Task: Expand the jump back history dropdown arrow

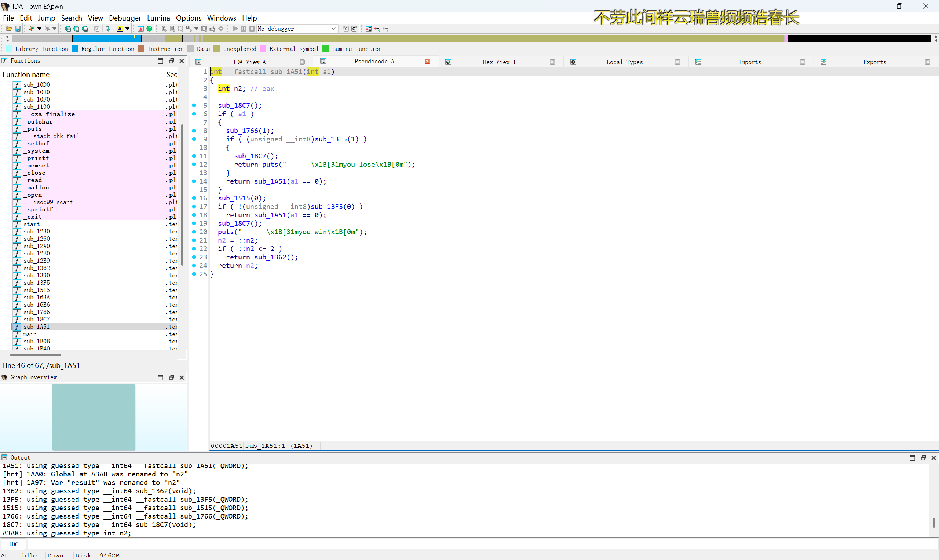Action: [39, 29]
